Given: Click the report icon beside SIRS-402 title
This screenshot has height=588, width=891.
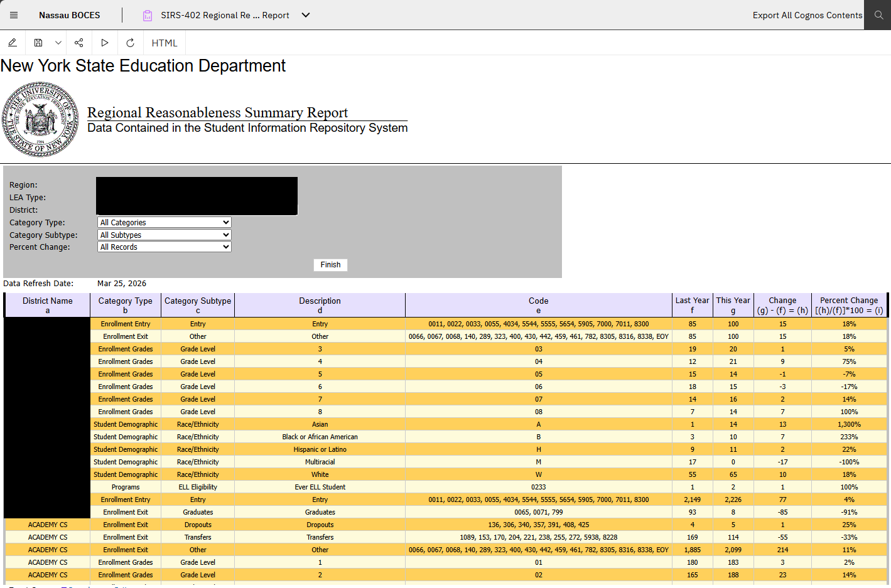Looking at the screenshot, I should point(148,16).
